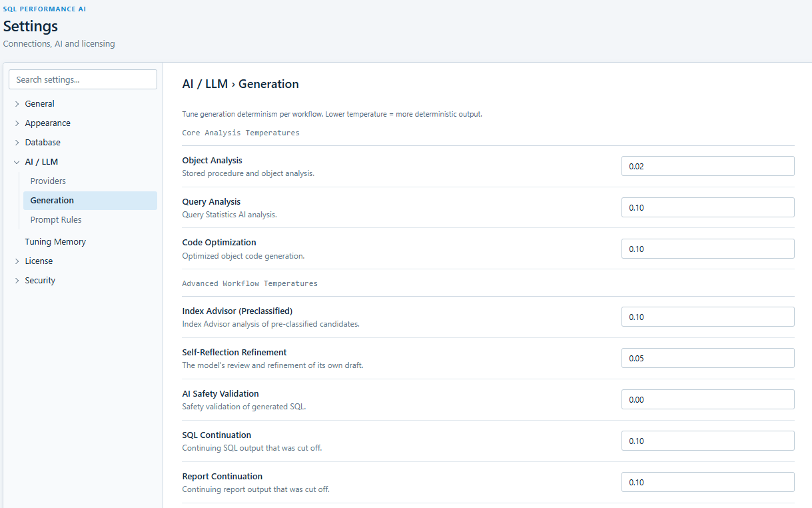Open the Prompt Rules settings page
812x508 pixels.
click(56, 220)
